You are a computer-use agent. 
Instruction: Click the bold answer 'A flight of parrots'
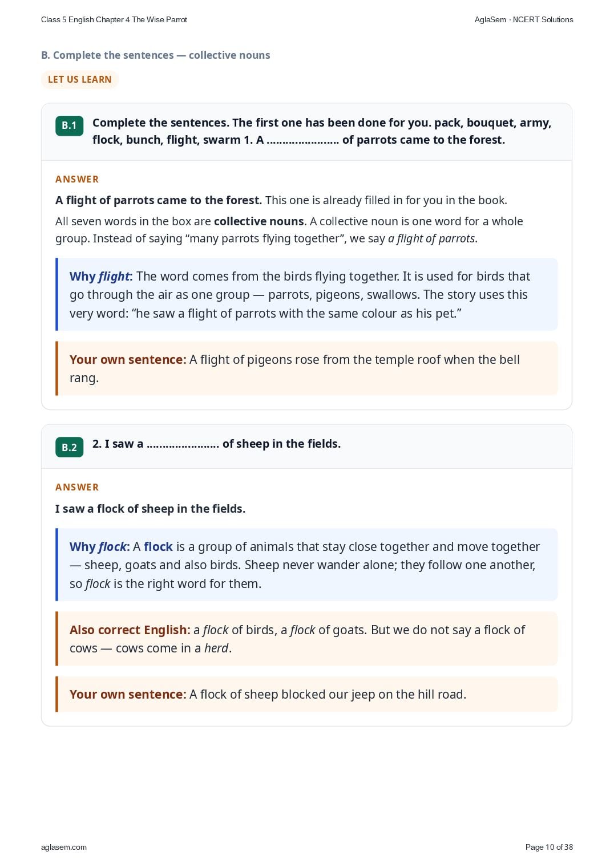pos(159,200)
